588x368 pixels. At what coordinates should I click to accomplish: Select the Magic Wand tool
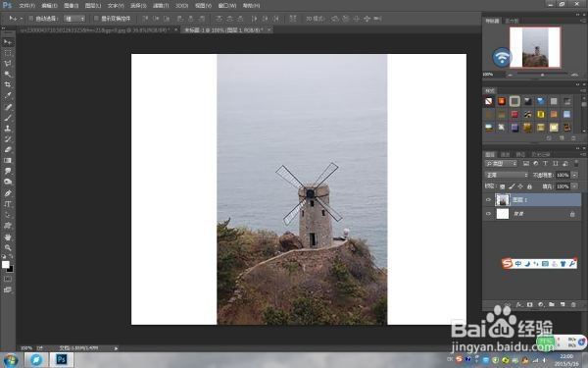pyautogui.click(x=8, y=74)
